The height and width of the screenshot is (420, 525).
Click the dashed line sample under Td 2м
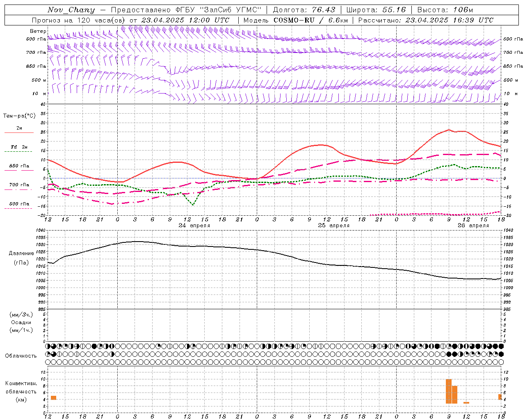tap(18, 152)
